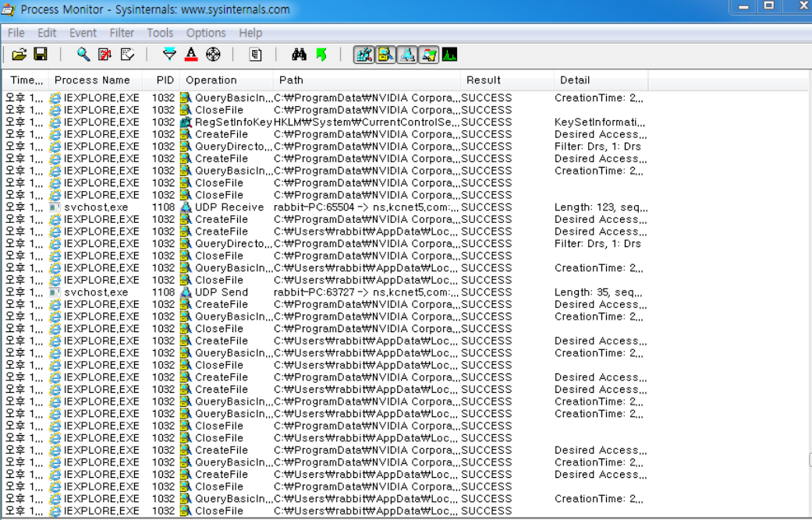Clear the display with the eraser icon
The image size is (812, 520).
pyautogui.click(x=127, y=55)
